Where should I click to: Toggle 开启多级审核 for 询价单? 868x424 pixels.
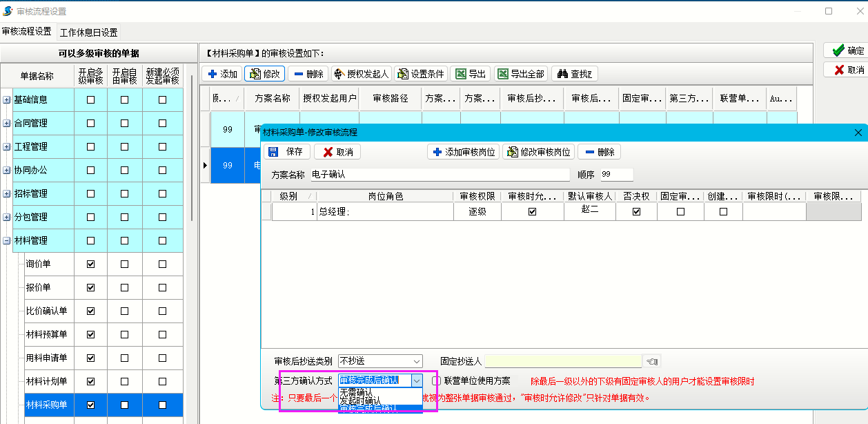click(x=90, y=264)
